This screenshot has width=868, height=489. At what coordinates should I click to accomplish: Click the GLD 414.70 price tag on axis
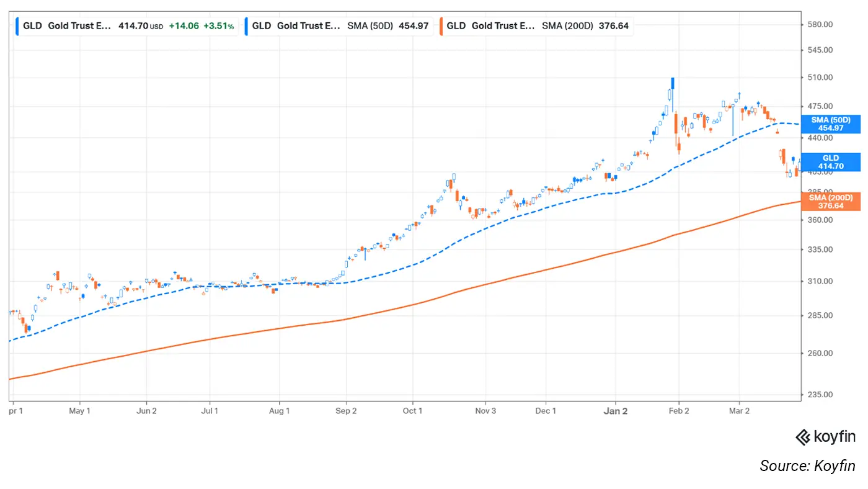[x=830, y=162]
